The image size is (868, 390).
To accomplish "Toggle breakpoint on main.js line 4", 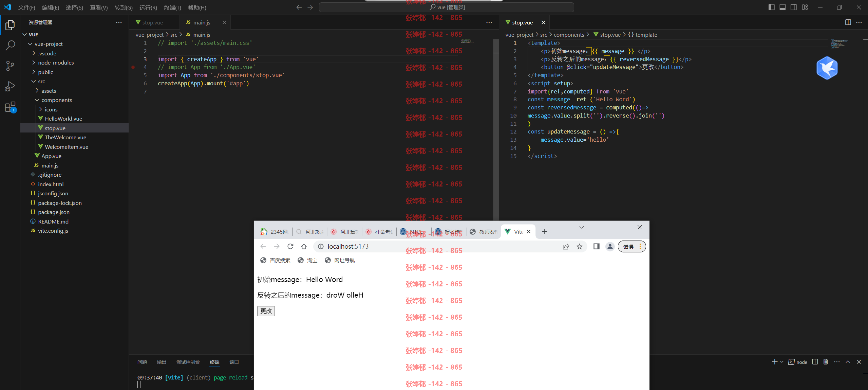I will coord(133,67).
